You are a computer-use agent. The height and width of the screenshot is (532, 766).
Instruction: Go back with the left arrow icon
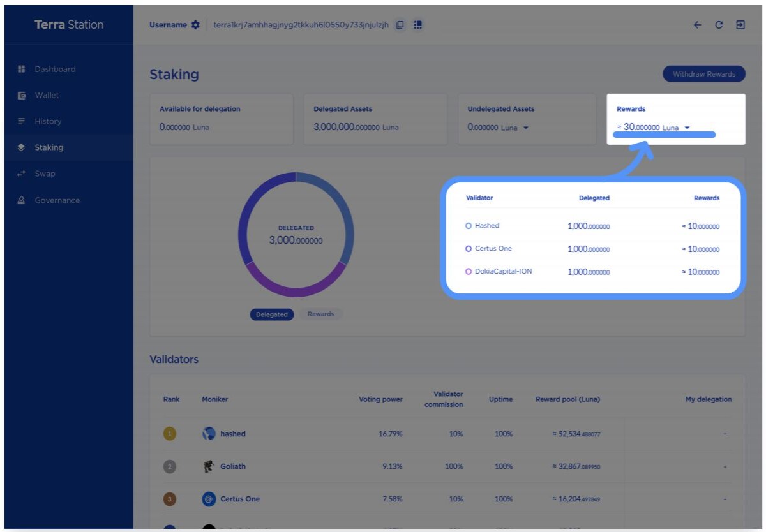pyautogui.click(x=697, y=25)
